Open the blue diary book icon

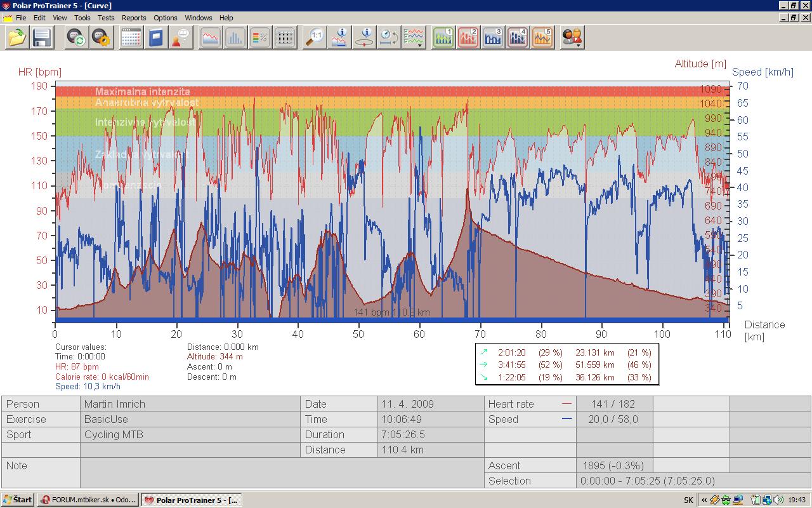(155, 37)
